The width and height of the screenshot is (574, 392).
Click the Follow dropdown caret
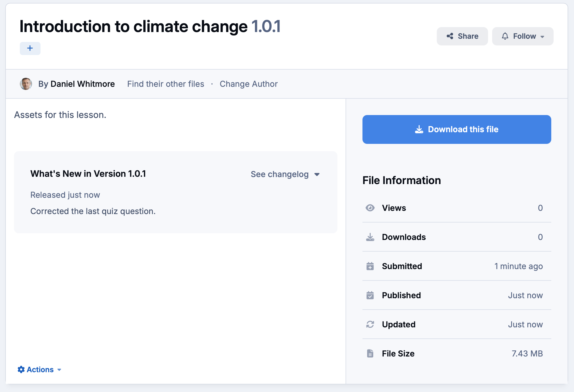[542, 37]
